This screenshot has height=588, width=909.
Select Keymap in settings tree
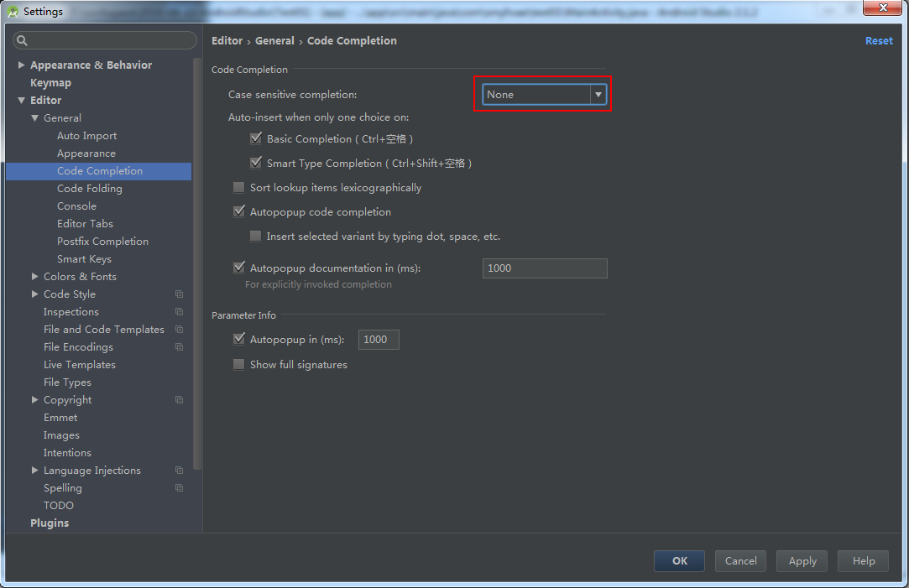pos(50,83)
